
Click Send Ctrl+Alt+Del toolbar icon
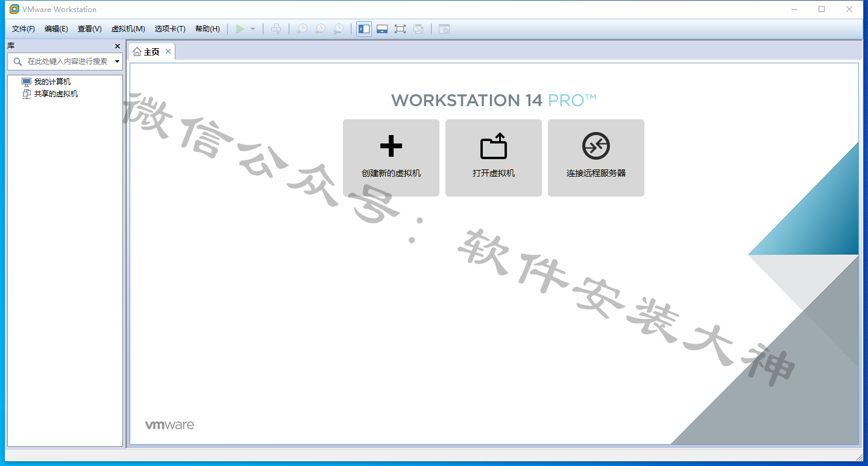pos(276,29)
